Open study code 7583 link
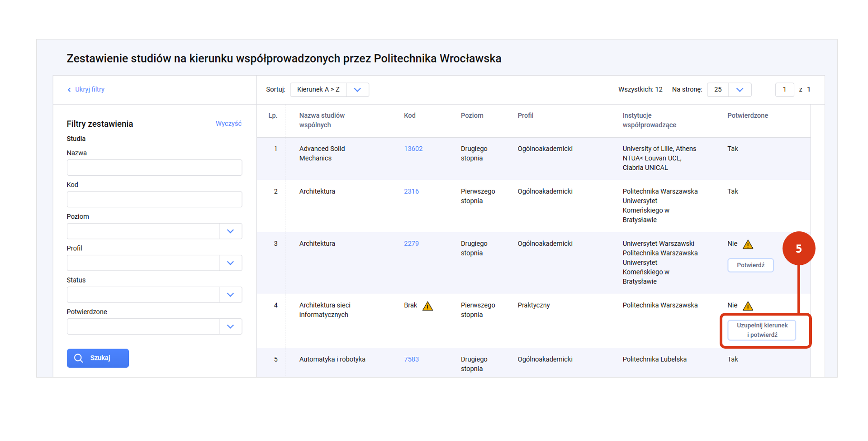868x441 pixels. coord(412,360)
